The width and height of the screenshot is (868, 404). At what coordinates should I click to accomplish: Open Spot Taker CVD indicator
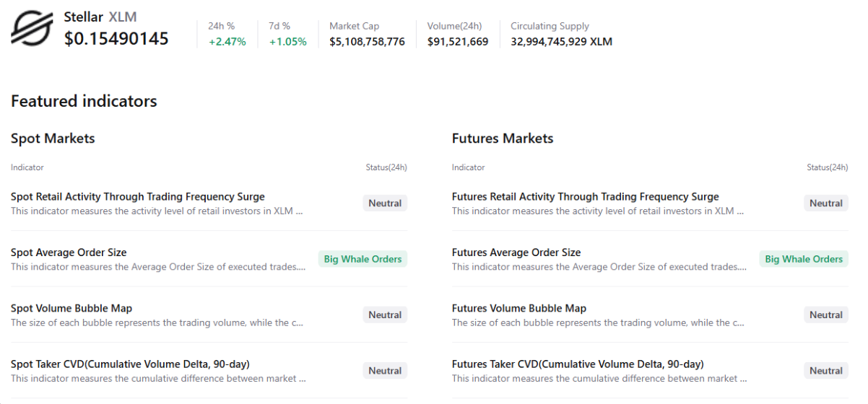[130, 364]
